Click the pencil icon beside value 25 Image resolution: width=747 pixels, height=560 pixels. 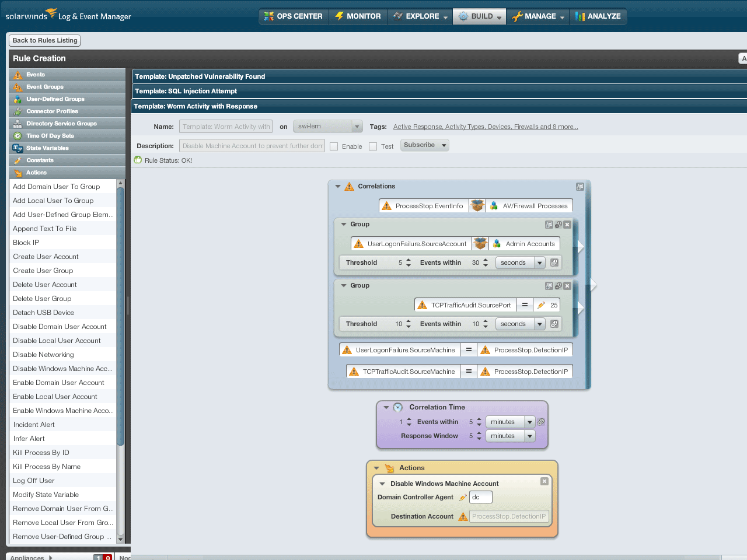tap(541, 305)
